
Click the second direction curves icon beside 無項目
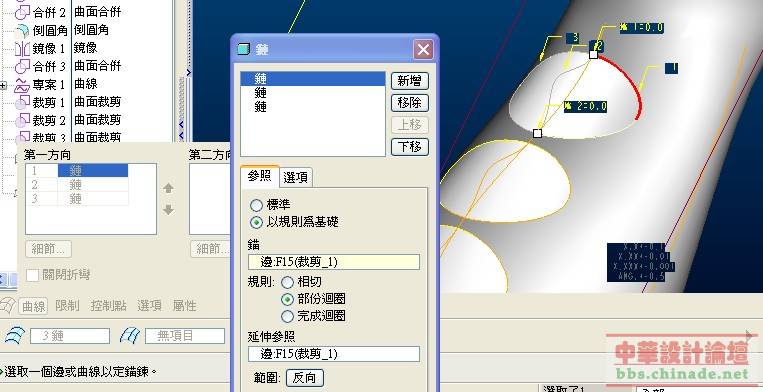(x=130, y=336)
